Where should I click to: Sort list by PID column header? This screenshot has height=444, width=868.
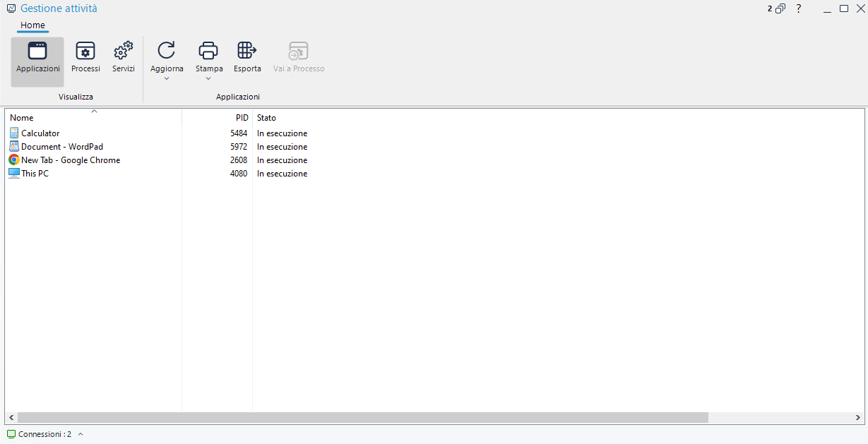click(x=242, y=118)
